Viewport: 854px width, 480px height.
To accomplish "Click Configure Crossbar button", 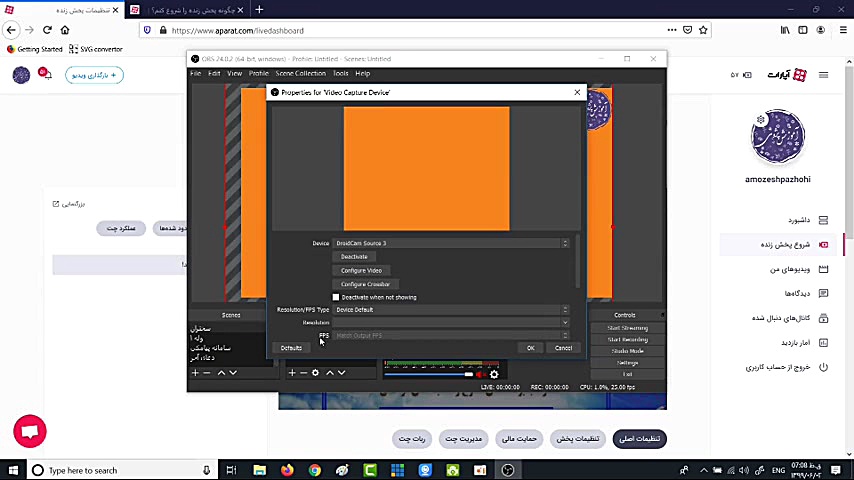I will 365,284.
